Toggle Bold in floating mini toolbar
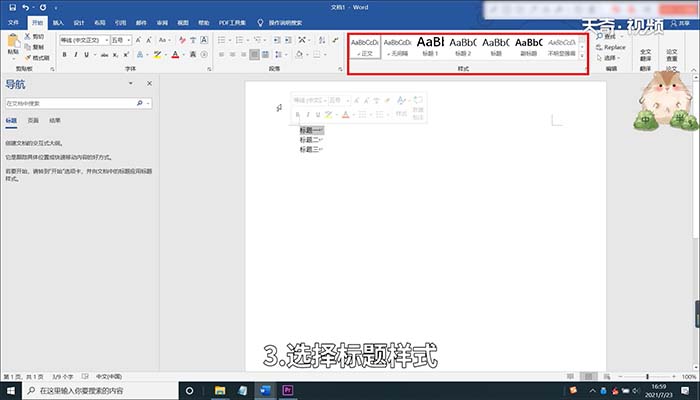Viewport: 700px width, 400px height. [298, 115]
